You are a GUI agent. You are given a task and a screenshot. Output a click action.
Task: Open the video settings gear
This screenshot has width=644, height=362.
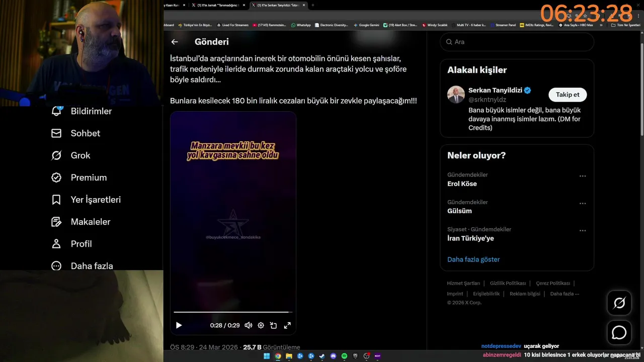coord(261,325)
